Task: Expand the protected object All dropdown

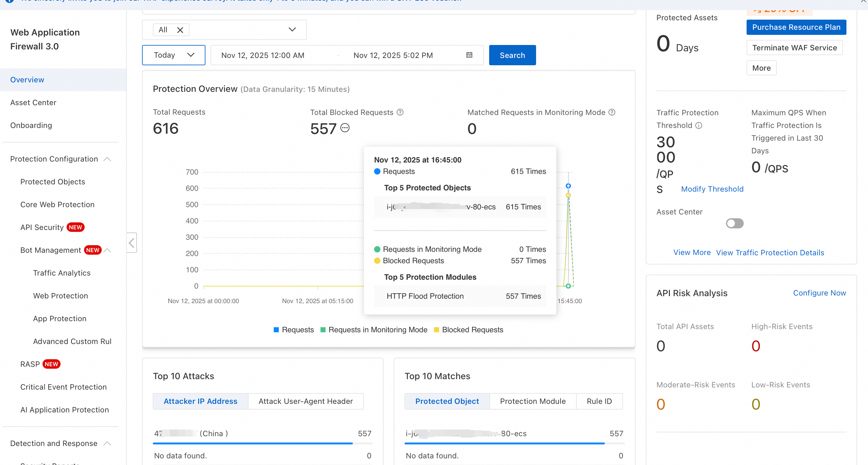Action: (x=292, y=30)
